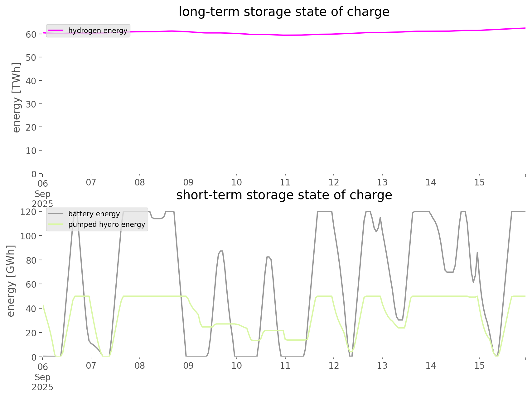Click the 07 date tick on bottom chart
The height and width of the screenshot is (398, 532).
[x=91, y=366]
